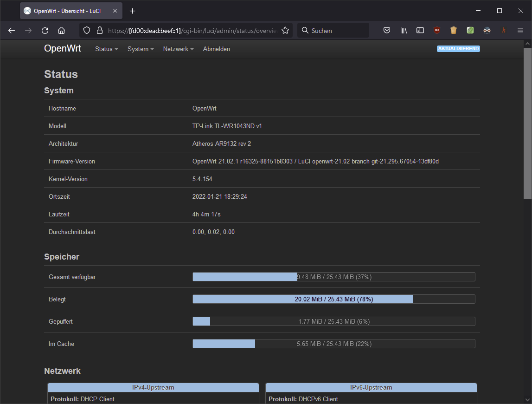The height and width of the screenshot is (404, 532).
Task: Click the Gepuffert memory progress bar
Action: (334, 321)
